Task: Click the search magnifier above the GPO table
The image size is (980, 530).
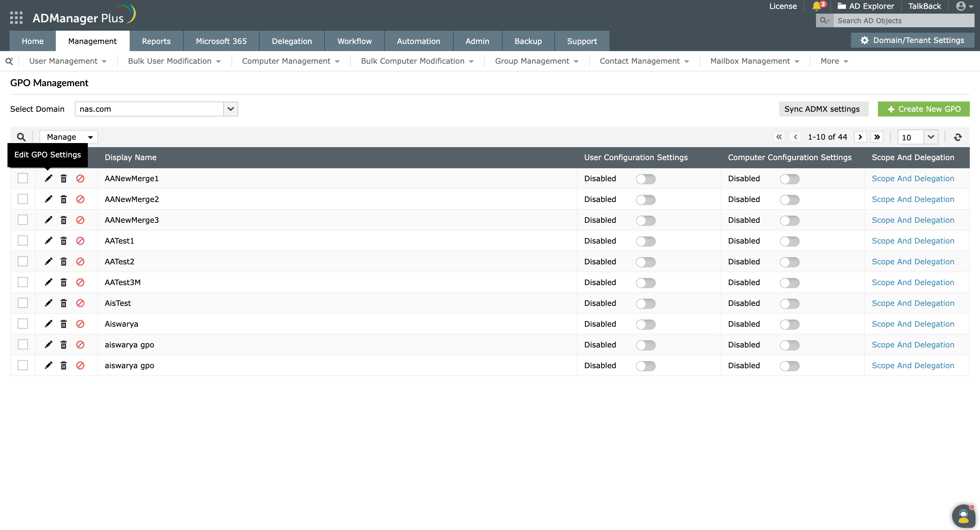Action: 21,137
